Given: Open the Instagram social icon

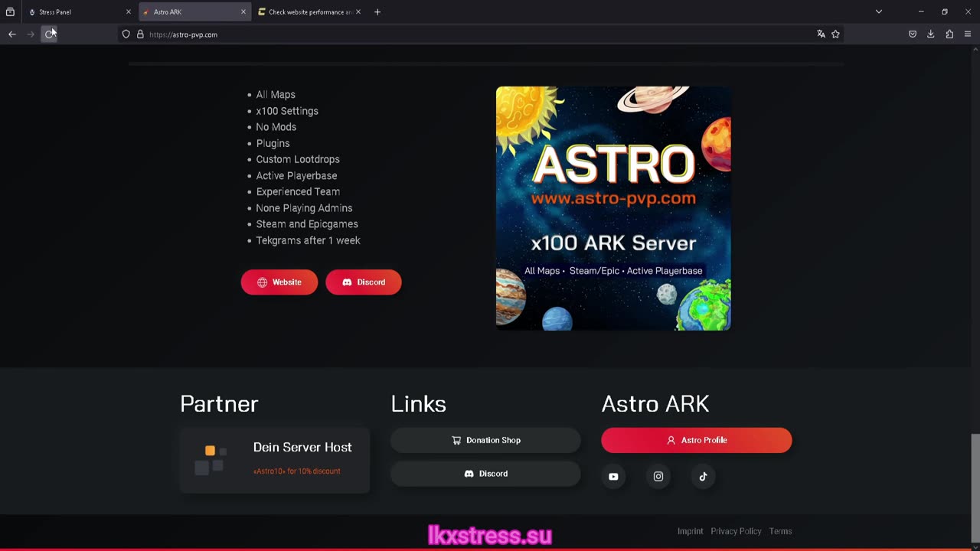Looking at the screenshot, I should [x=658, y=476].
